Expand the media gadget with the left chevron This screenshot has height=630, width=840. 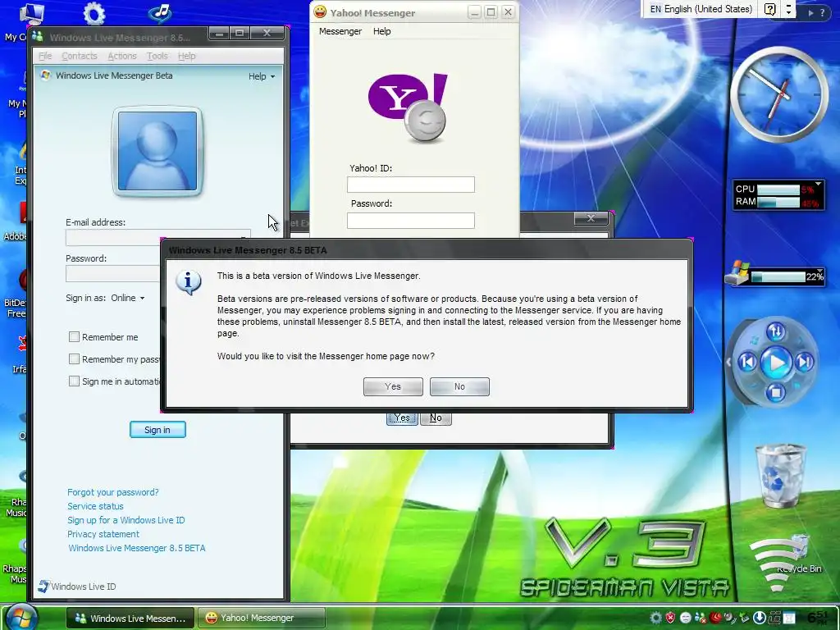pyautogui.click(x=728, y=363)
